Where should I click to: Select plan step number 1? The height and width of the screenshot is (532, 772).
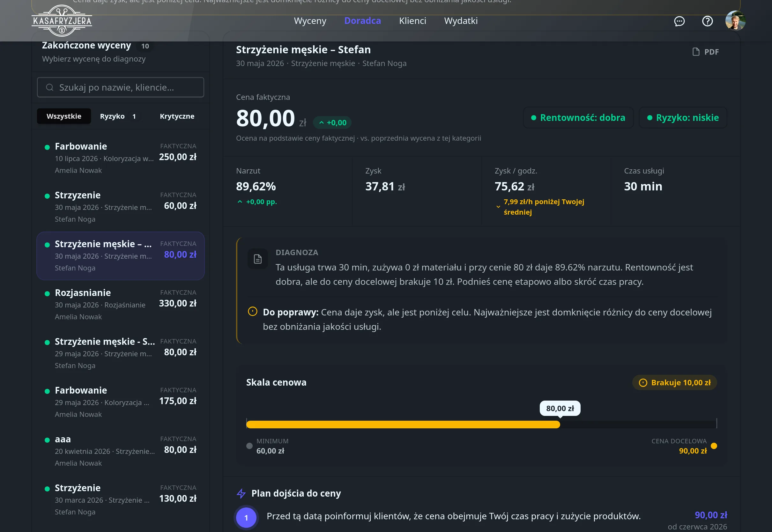pos(246,518)
